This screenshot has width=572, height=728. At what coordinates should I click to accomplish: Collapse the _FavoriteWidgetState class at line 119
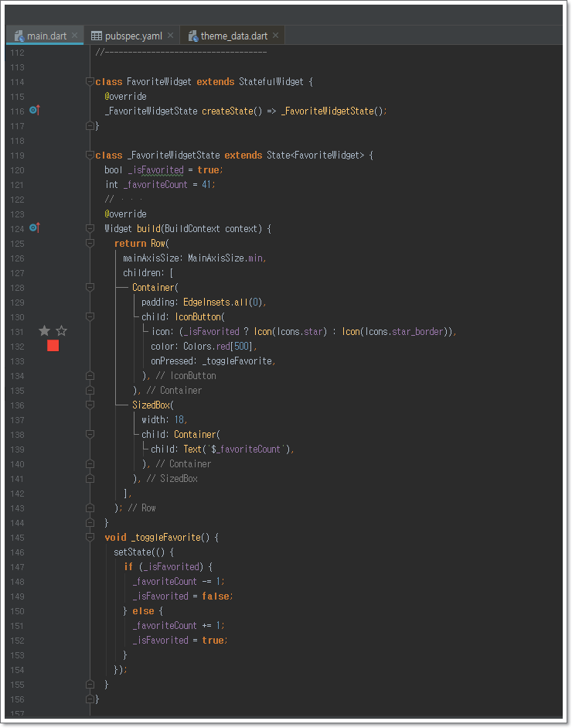point(90,155)
